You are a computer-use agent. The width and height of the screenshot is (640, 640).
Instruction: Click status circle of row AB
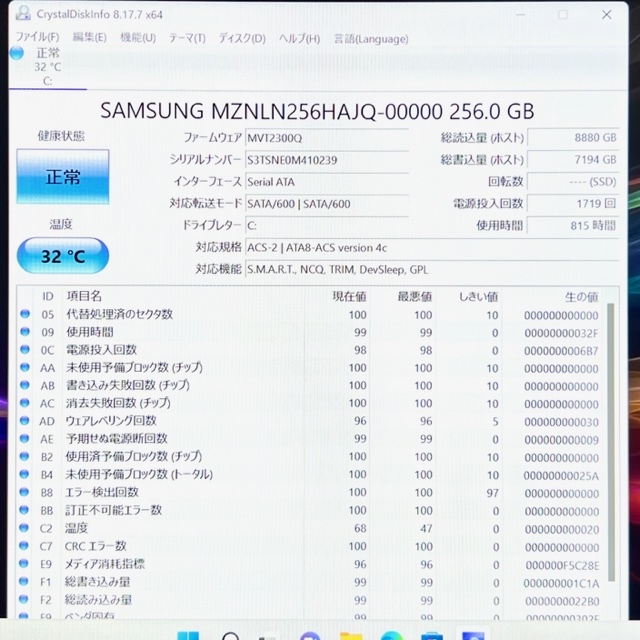coord(24,385)
